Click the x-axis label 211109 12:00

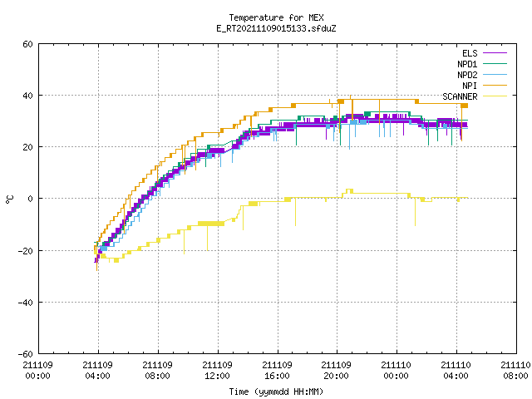217,371
